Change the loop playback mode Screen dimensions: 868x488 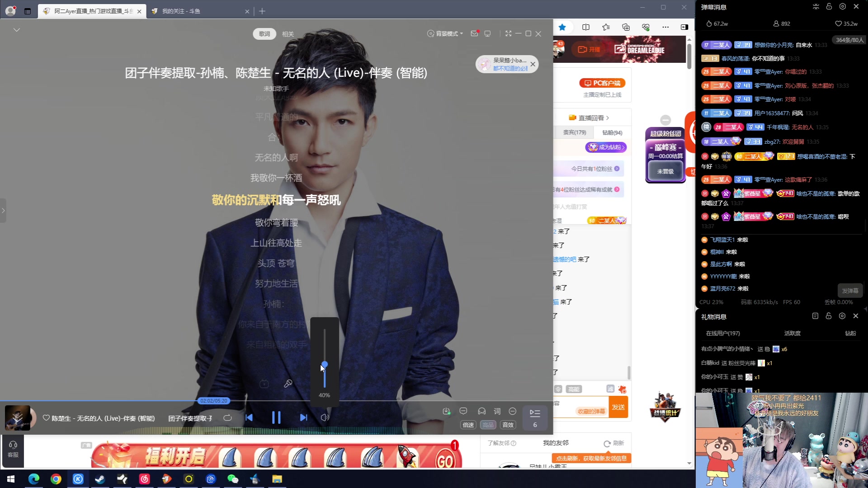227,418
